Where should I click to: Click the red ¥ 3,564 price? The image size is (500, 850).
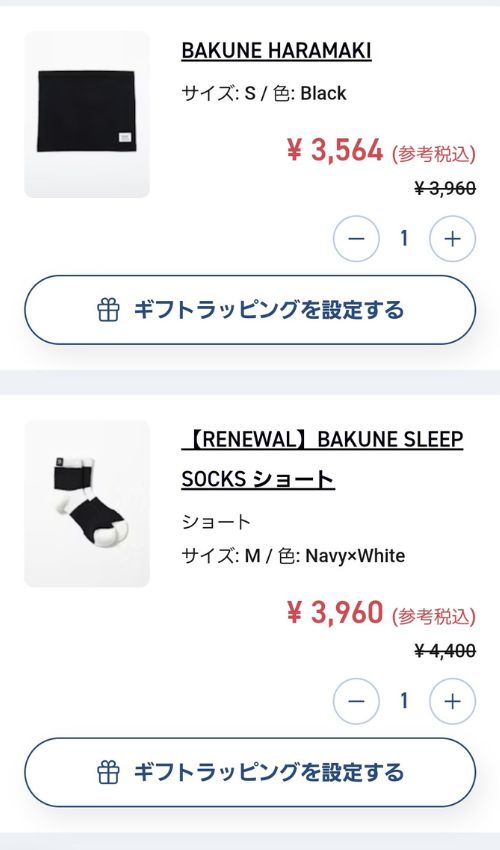point(335,150)
